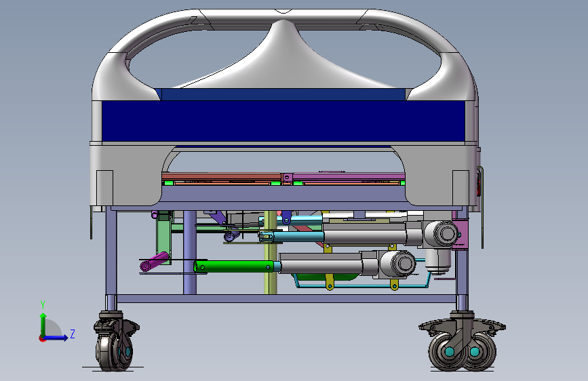Click the red origin point of the triad

pos(42,338)
